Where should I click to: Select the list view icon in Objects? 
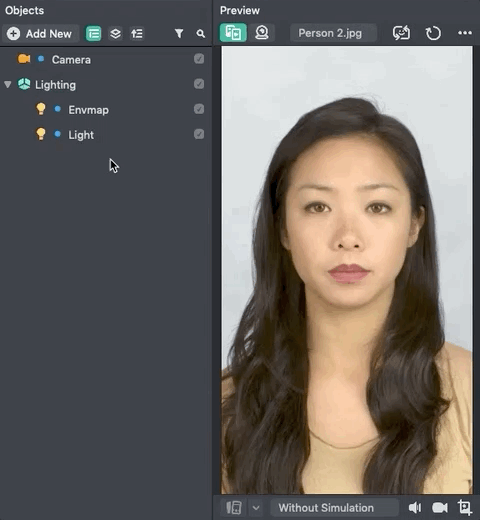94,34
